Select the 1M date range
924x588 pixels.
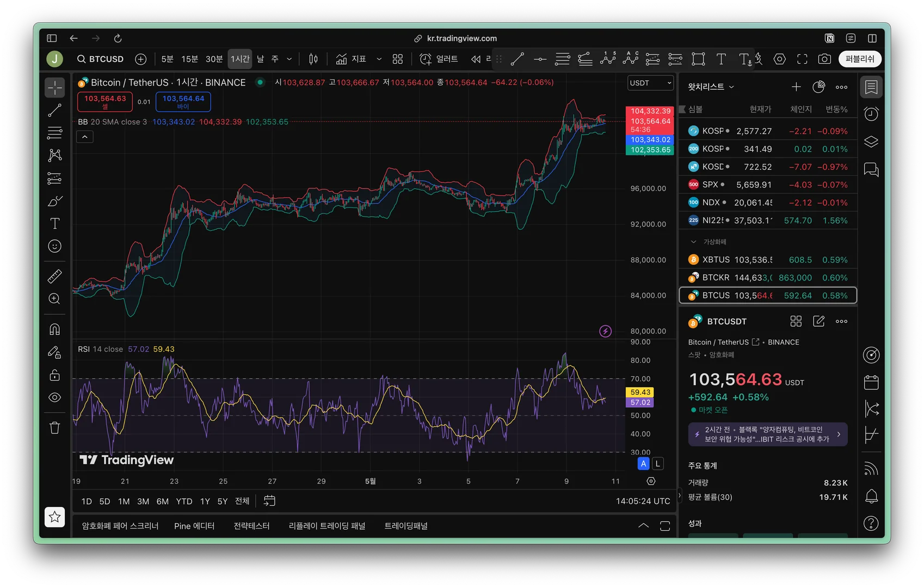[x=124, y=501]
